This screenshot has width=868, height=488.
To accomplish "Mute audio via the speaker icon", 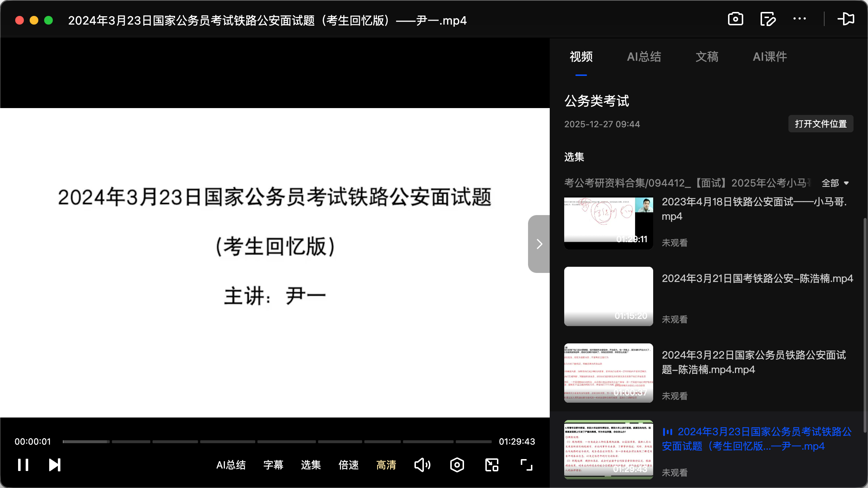I will pyautogui.click(x=422, y=465).
